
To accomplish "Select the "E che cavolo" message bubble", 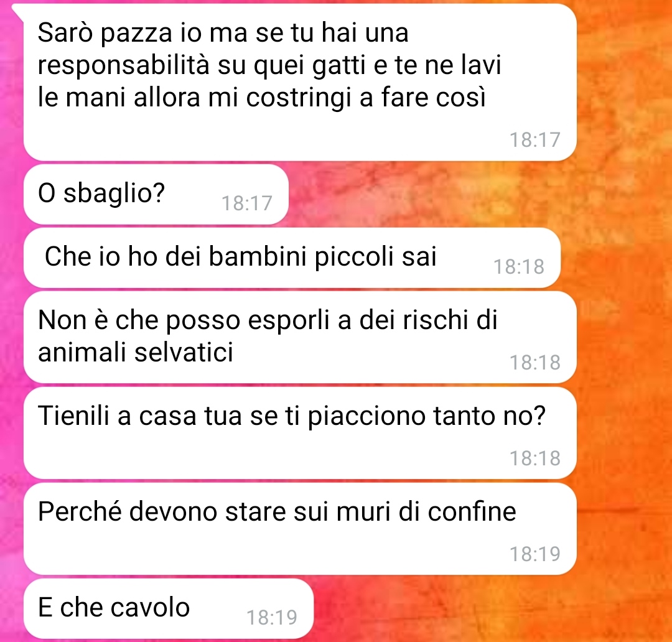I will (169, 608).
